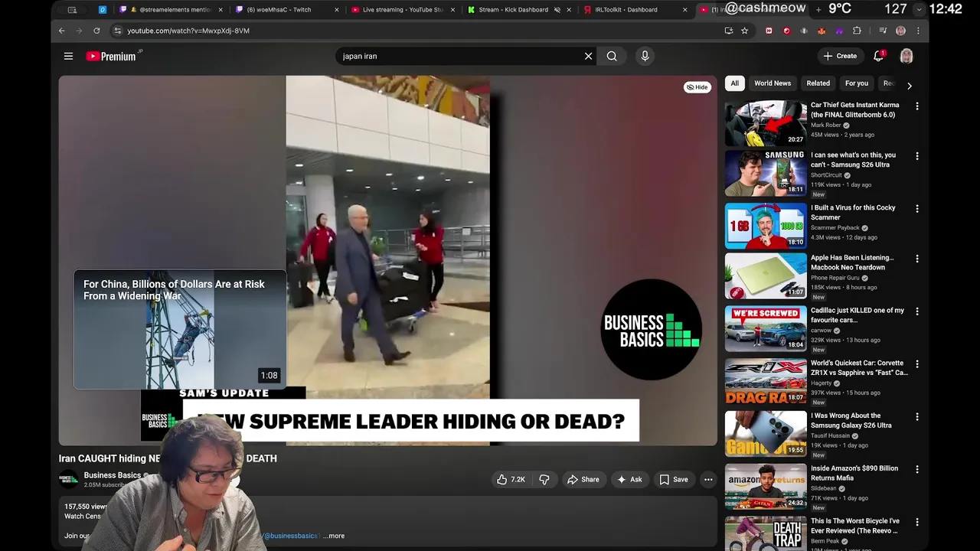The image size is (980, 551).
Task: Save video to playlist
Action: (674, 479)
